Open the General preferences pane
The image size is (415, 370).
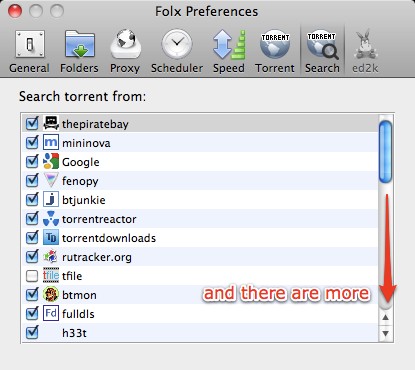pos(29,51)
